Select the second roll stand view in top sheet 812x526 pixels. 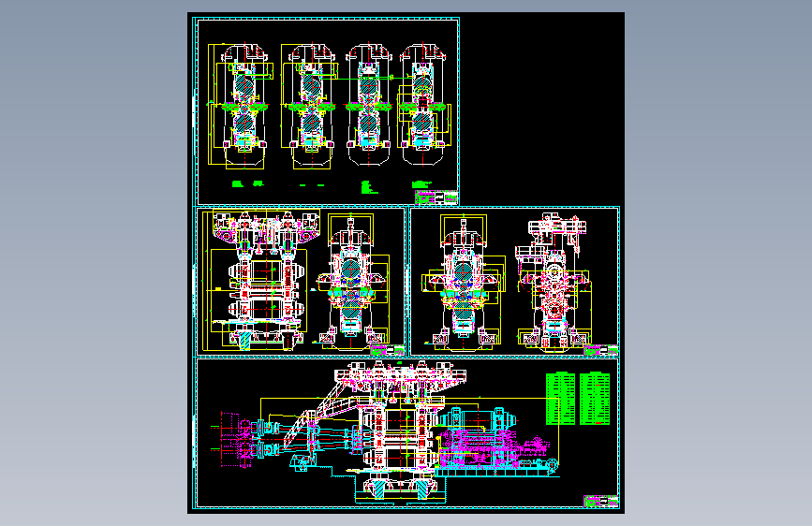tap(310, 107)
